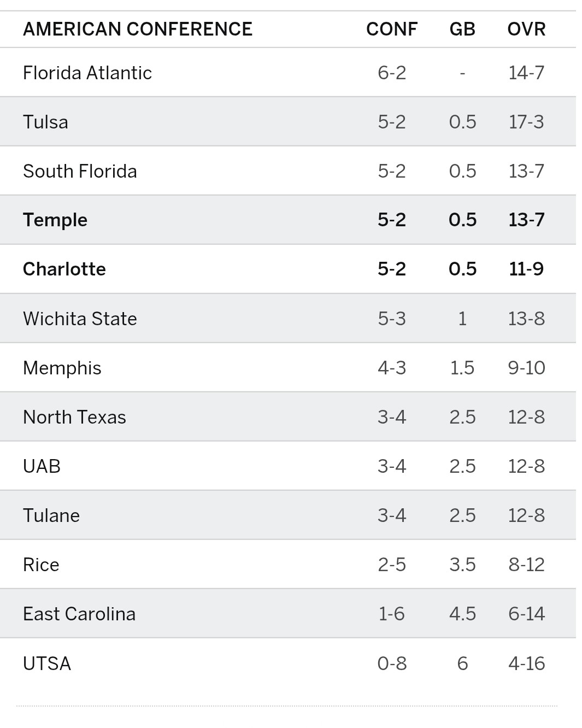Viewport: 582px width, 728px height.
Task: Open the Charlotte team link
Action: [64, 269]
